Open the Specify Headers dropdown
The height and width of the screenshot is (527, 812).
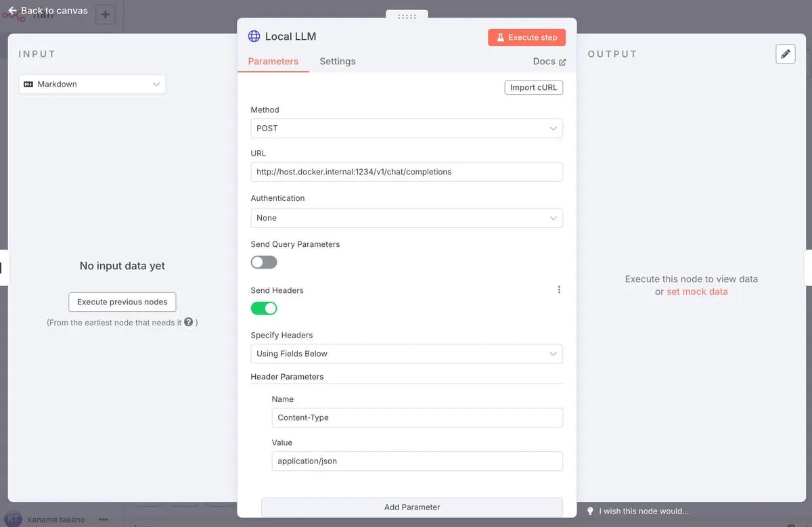406,354
